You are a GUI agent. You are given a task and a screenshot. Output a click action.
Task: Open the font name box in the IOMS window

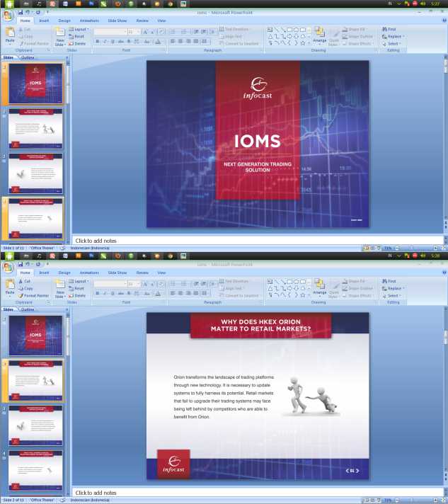click(x=110, y=31)
